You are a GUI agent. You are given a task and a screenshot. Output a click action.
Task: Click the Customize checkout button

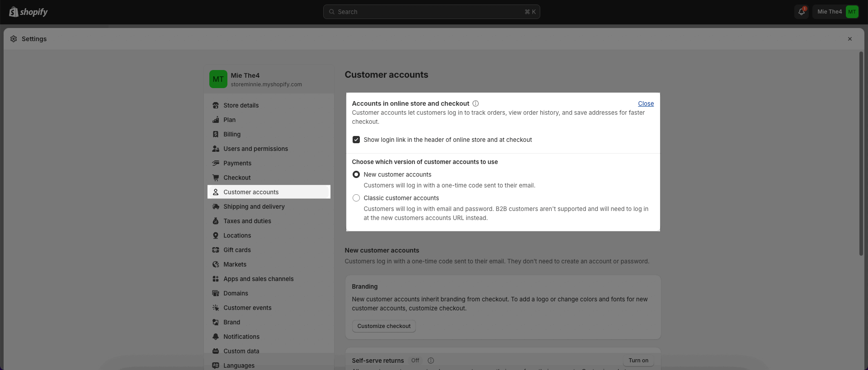[384, 326]
